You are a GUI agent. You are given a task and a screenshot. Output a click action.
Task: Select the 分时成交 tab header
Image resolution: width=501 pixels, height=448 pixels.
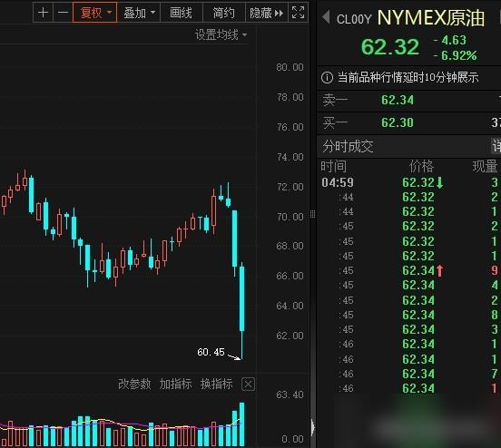click(348, 146)
